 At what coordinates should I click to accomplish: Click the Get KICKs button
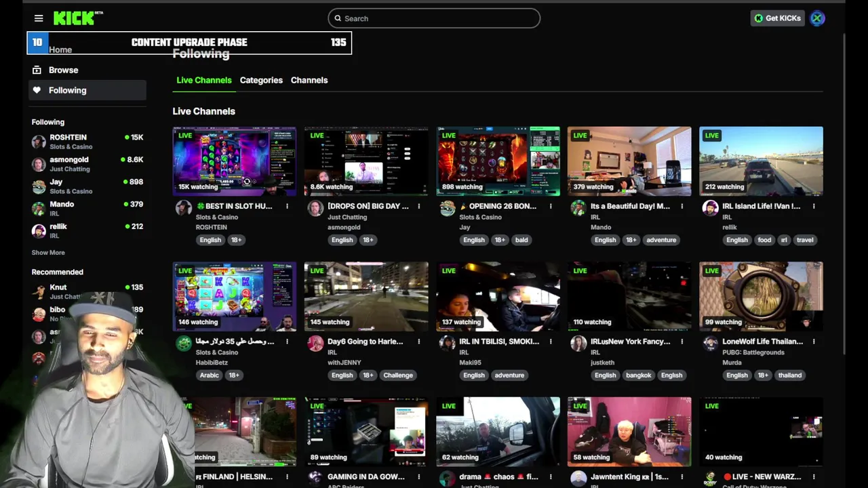[x=777, y=18]
